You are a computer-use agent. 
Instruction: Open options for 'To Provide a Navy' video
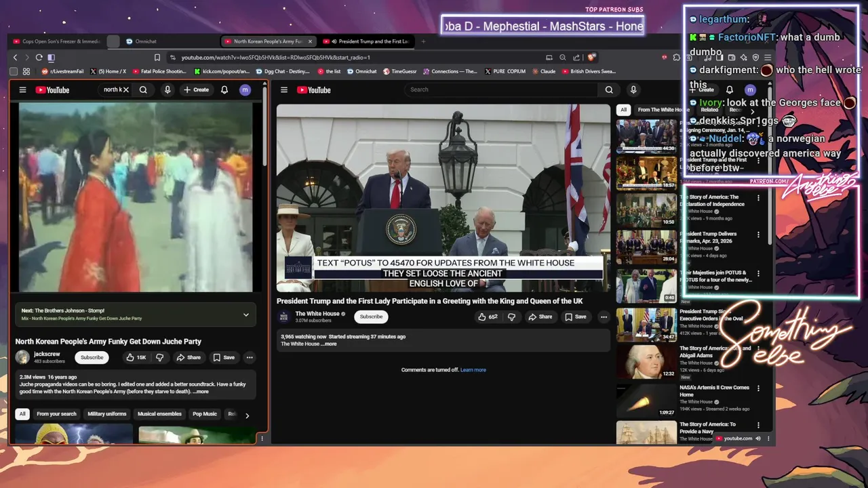coord(758,426)
